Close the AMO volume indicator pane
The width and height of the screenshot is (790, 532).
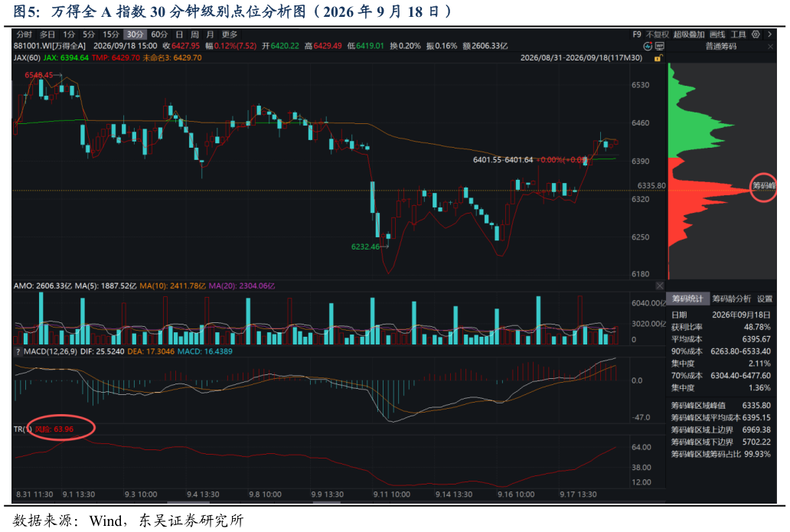coord(660,286)
